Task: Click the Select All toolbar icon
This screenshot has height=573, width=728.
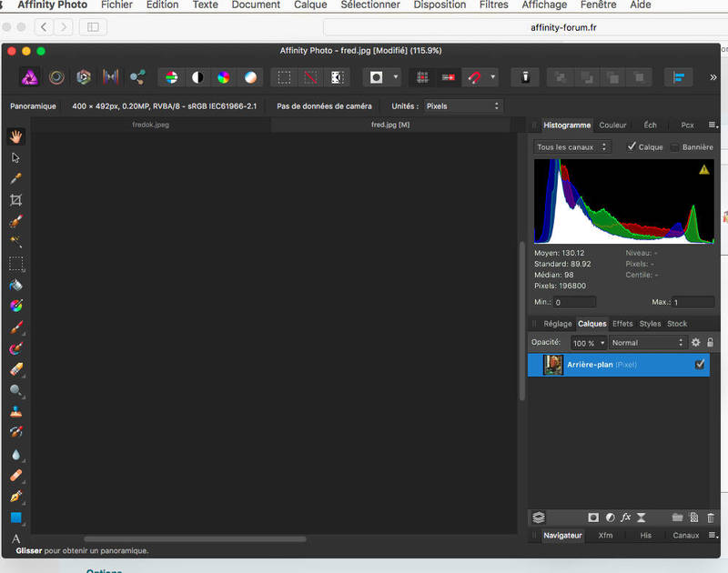Action: pos(284,77)
